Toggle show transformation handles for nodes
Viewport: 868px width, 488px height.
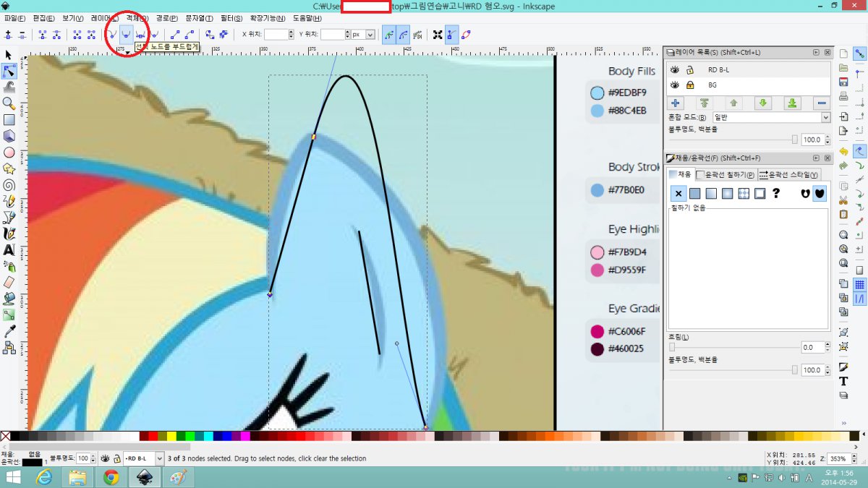tap(438, 34)
